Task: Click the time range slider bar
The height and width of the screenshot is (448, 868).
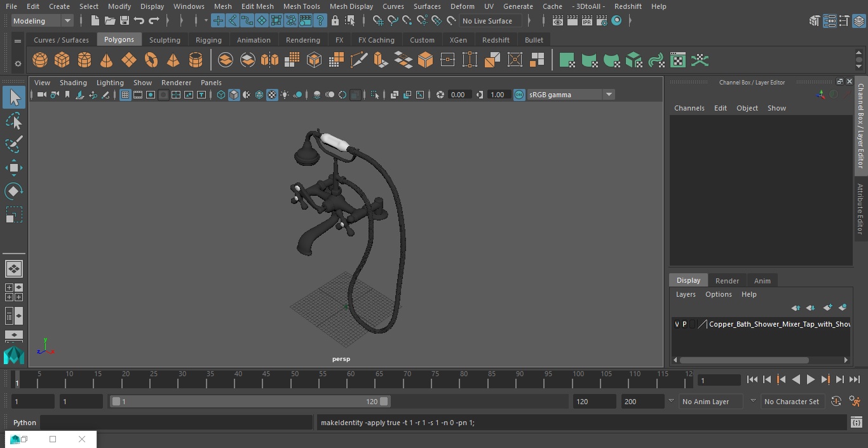Action: [250, 402]
